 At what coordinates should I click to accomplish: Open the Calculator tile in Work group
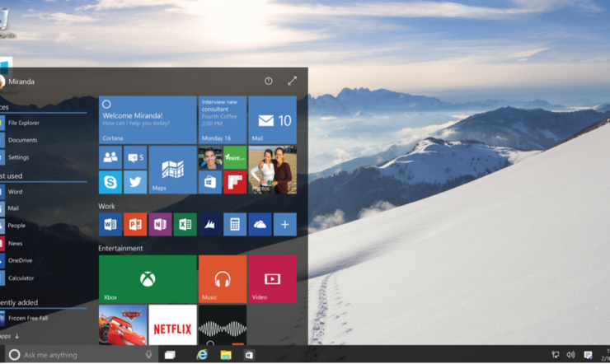tap(235, 224)
